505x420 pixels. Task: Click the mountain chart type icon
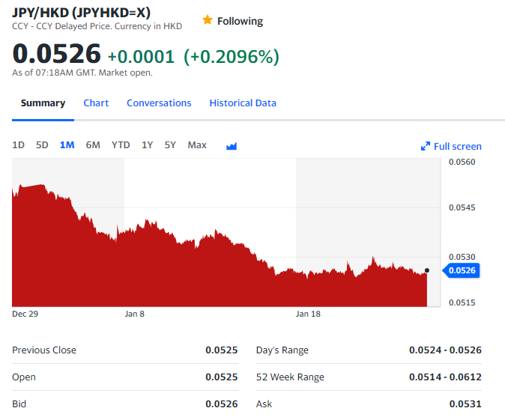[232, 146]
